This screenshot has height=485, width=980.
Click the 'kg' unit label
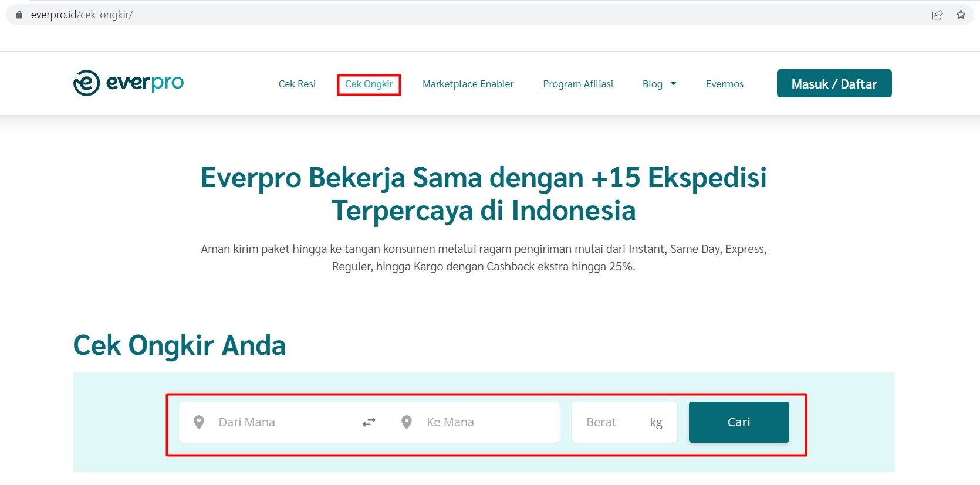(656, 423)
